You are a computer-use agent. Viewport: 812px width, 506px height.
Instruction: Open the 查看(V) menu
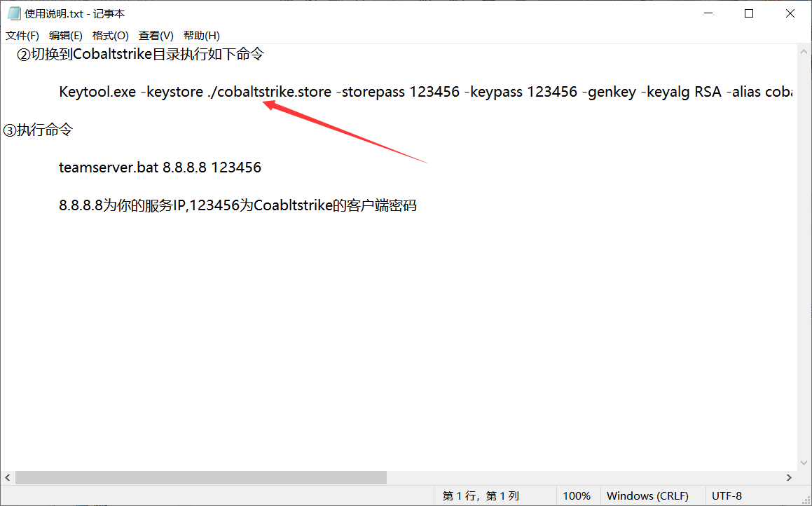coord(155,35)
